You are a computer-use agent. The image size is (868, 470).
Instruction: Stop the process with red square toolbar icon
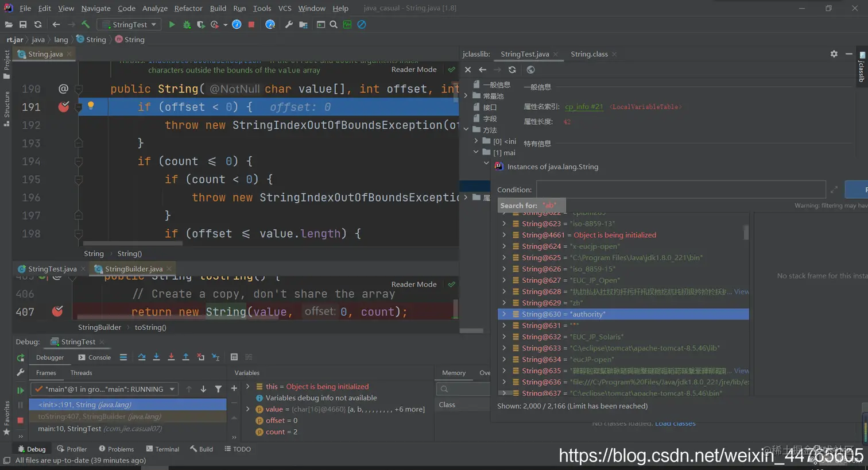(x=251, y=25)
